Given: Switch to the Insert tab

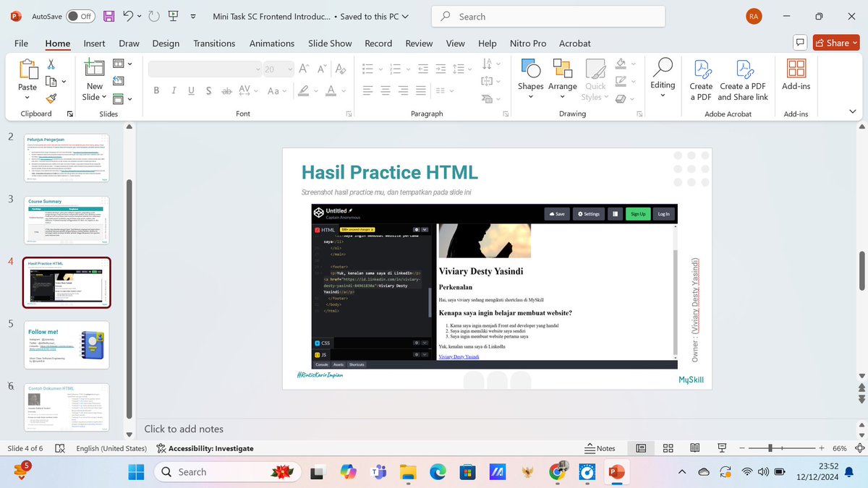Looking at the screenshot, I should coord(94,43).
